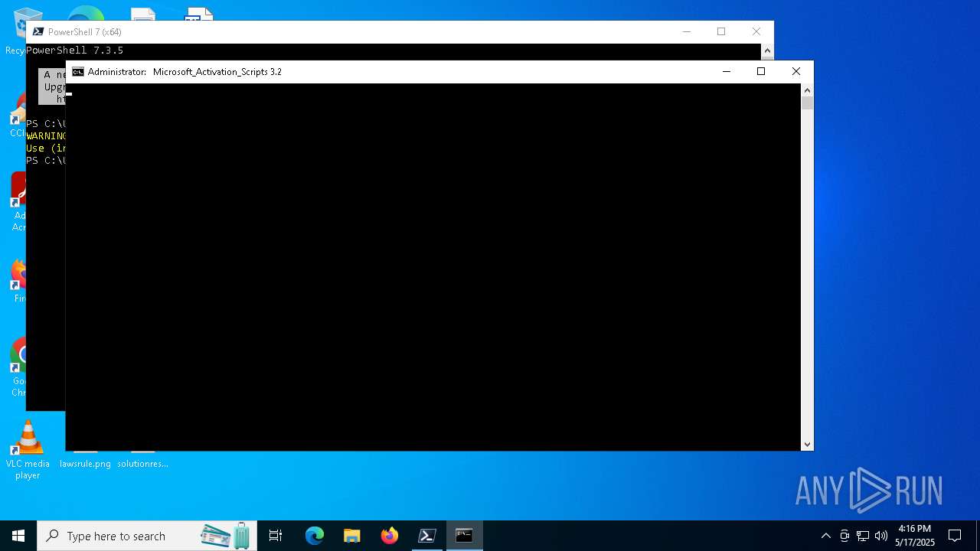The width and height of the screenshot is (980, 551).
Task: Maximize the PowerShell 7 window
Action: pos(721,32)
